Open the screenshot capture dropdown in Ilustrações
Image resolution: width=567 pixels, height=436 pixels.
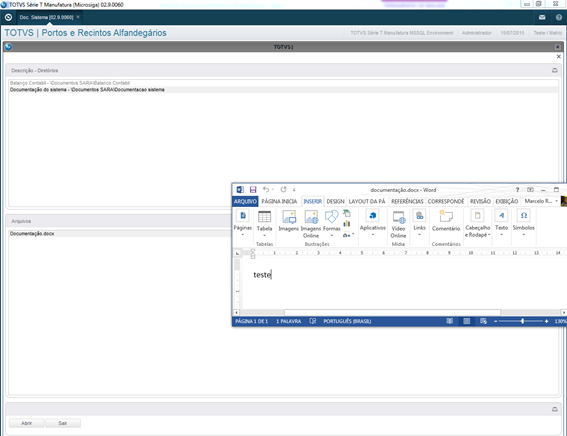tap(348, 235)
